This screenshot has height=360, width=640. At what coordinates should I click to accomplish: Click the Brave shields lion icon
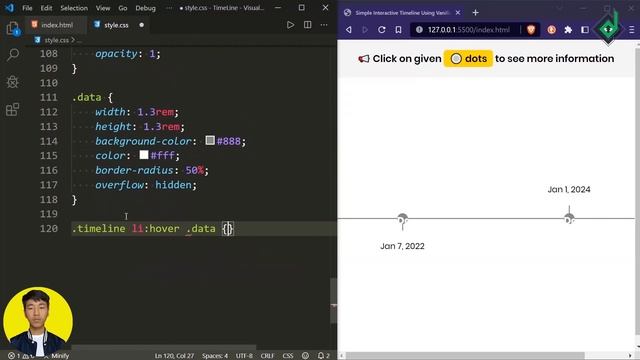pos(531,29)
